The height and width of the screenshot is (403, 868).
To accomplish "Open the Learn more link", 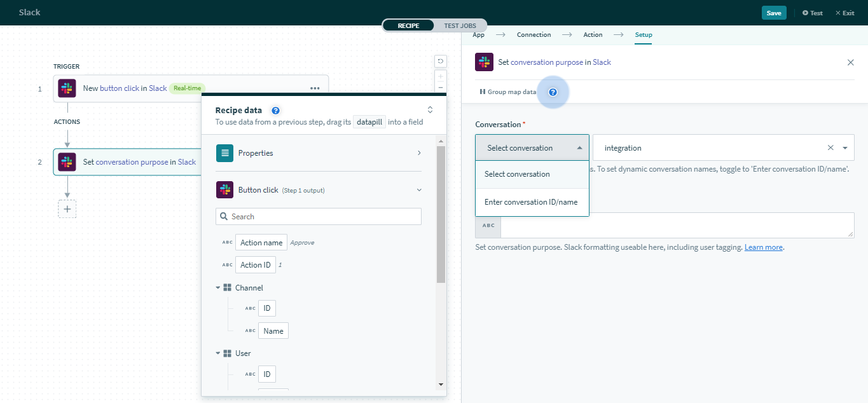I will coord(763,247).
